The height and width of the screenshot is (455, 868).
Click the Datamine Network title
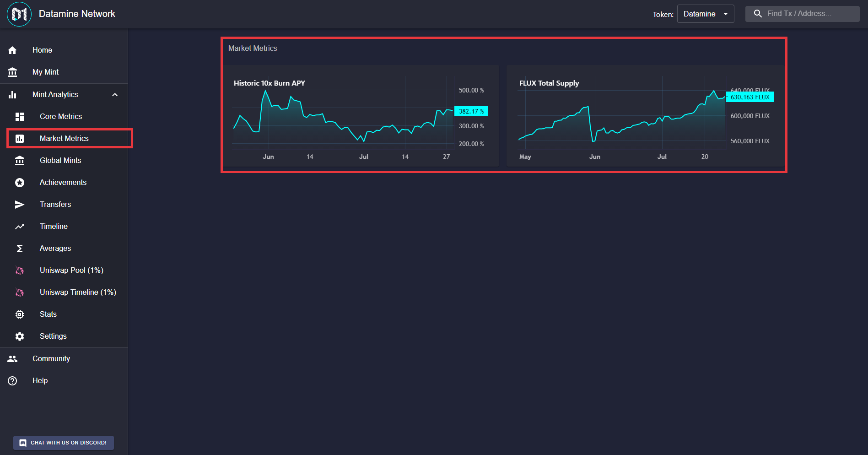point(77,14)
